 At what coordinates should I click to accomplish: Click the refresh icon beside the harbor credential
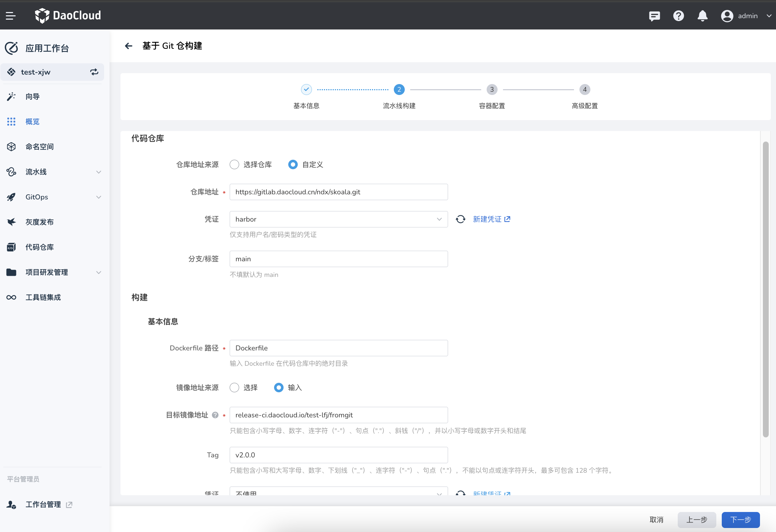pyautogui.click(x=460, y=219)
